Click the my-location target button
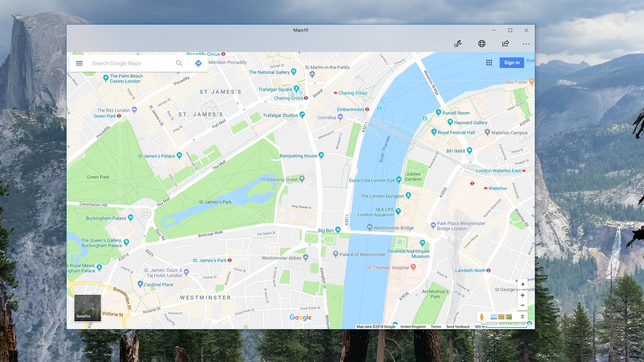The height and width of the screenshot is (362, 644). [523, 284]
